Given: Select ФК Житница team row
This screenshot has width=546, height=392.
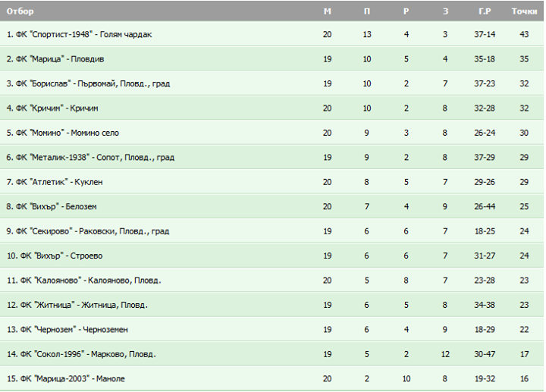Looking at the screenshot, I should (271, 305).
